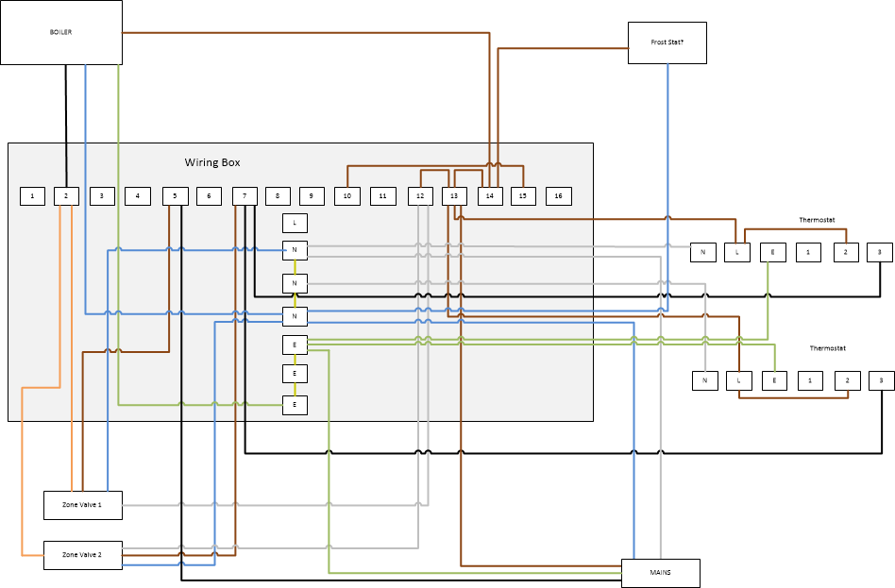This screenshot has height=588, width=895.
Task: Click the lower Thermostat's L terminal
Action: click(x=739, y=380)
